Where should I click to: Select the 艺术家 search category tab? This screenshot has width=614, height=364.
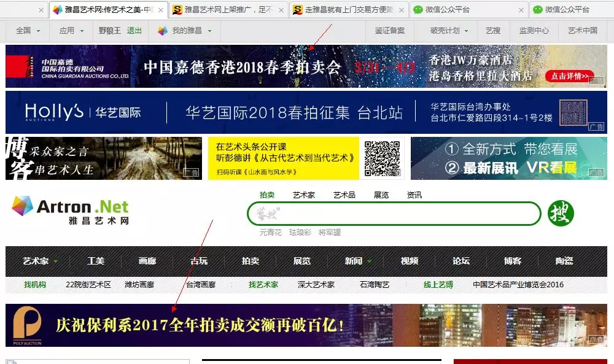point(304,195)
